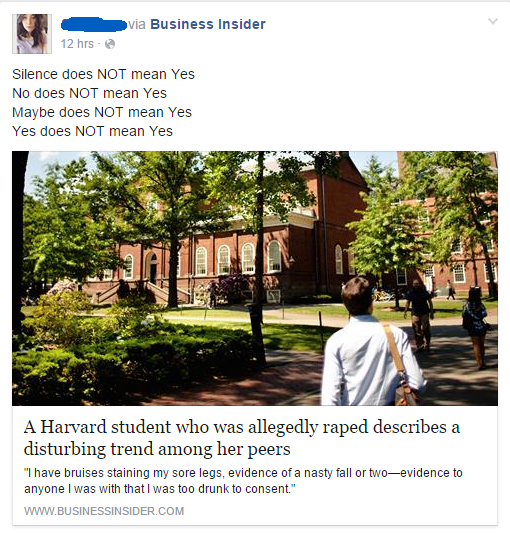Open the poster's profile picture
510x533 pixels.
pos(32,34)
